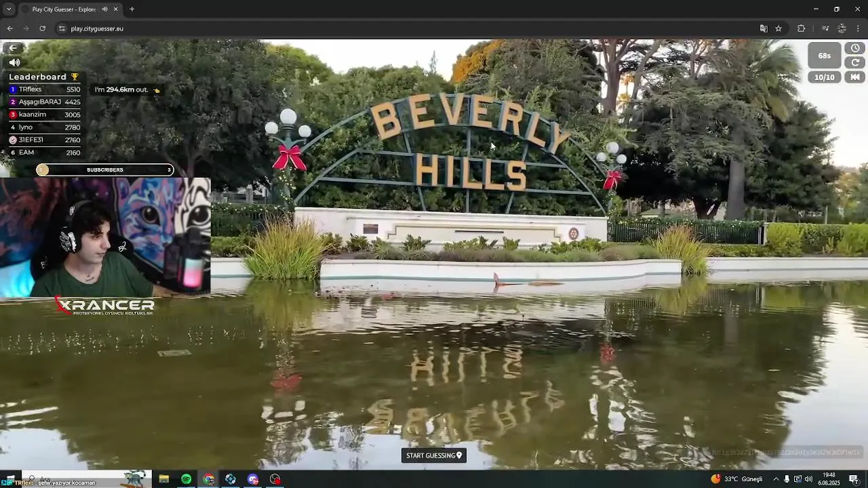Click the "I'm 294.6km out" message

(127, 89)
